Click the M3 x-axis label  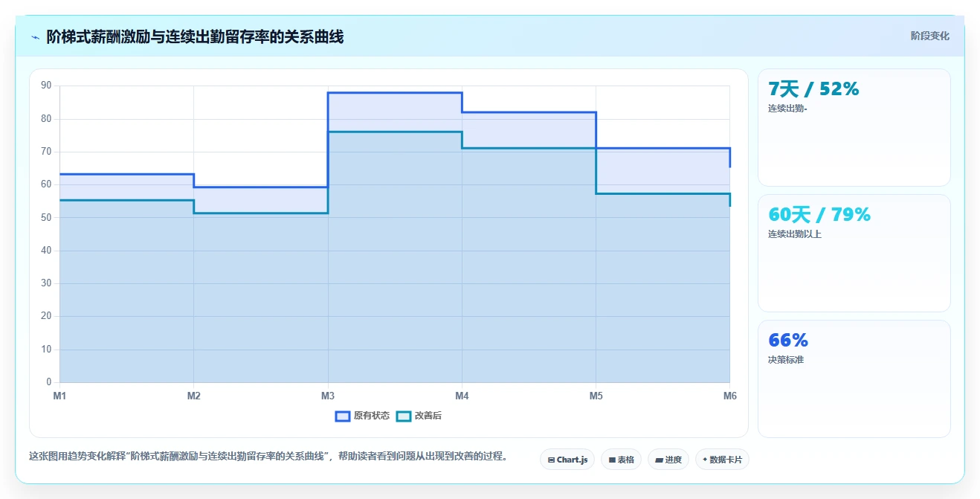(328, 396)
